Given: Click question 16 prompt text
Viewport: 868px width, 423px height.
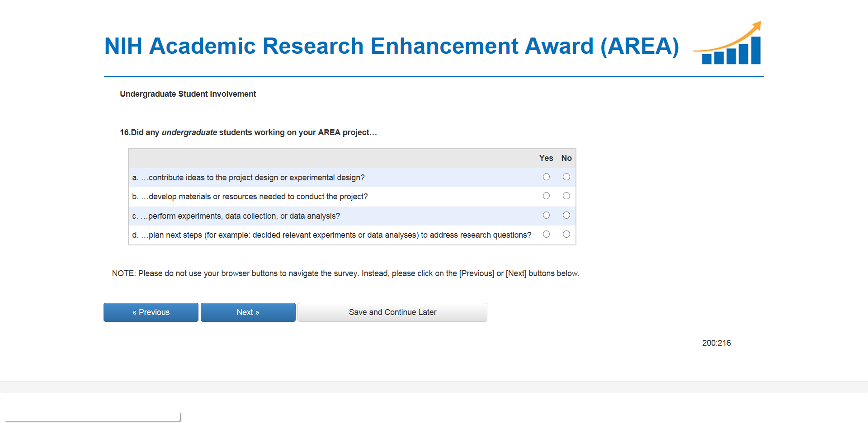Looking at the screenshot, I should pos(248,132).
